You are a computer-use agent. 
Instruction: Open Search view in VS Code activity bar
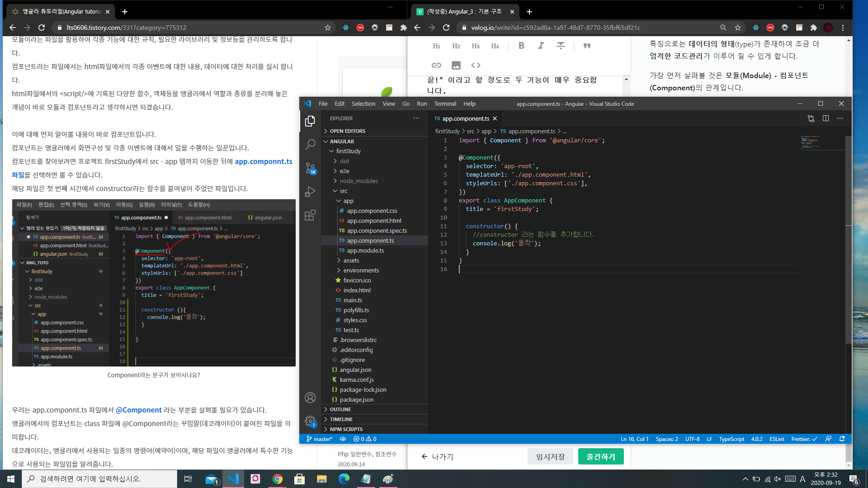[310, 145]
